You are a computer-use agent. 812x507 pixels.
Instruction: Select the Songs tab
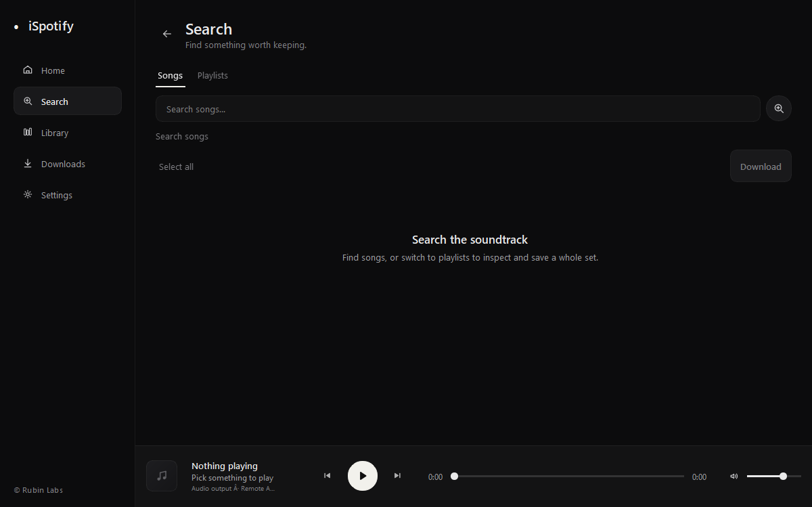171,75
